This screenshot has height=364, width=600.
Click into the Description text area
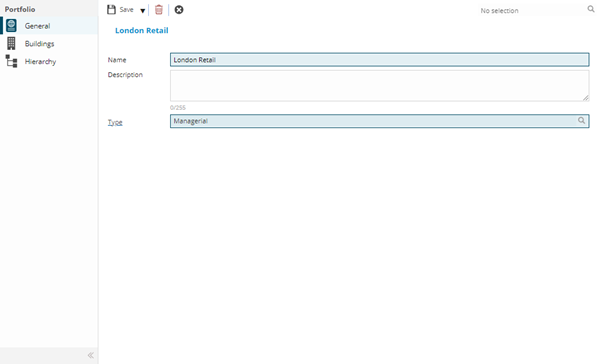coord(380,86)
